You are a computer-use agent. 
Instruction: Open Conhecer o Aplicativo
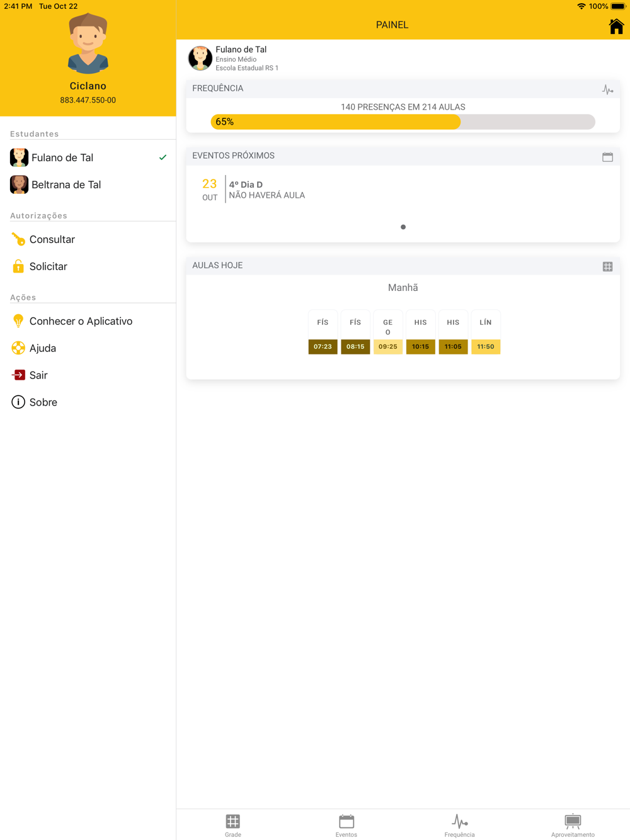88,321
